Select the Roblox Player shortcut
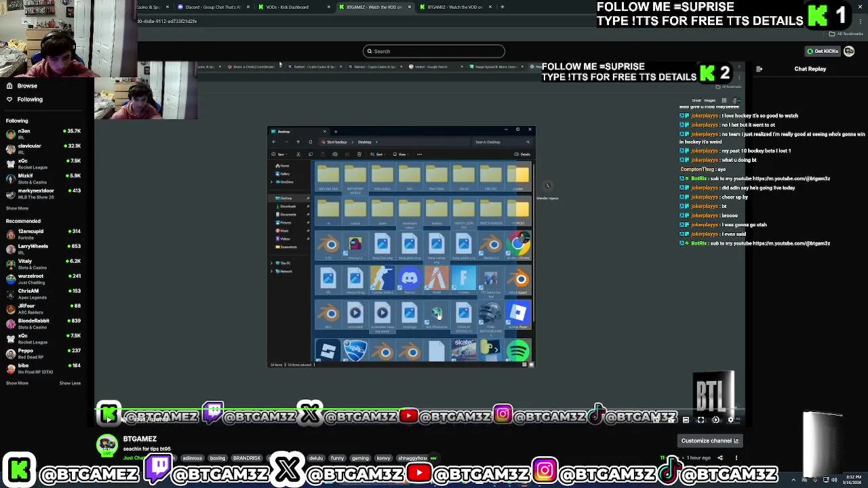 [518, 314]
